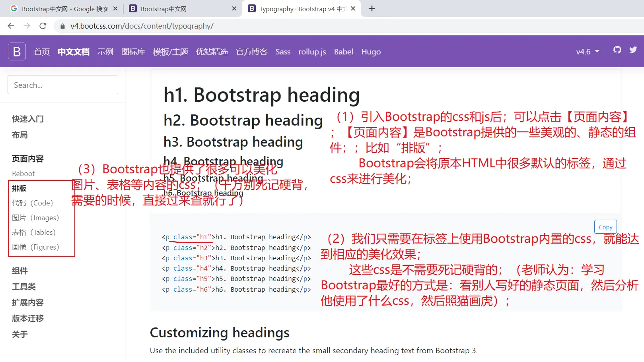Viewport: 644px width, 362px height.
Task: Open a new browser tab
Action: coord(372,9)
